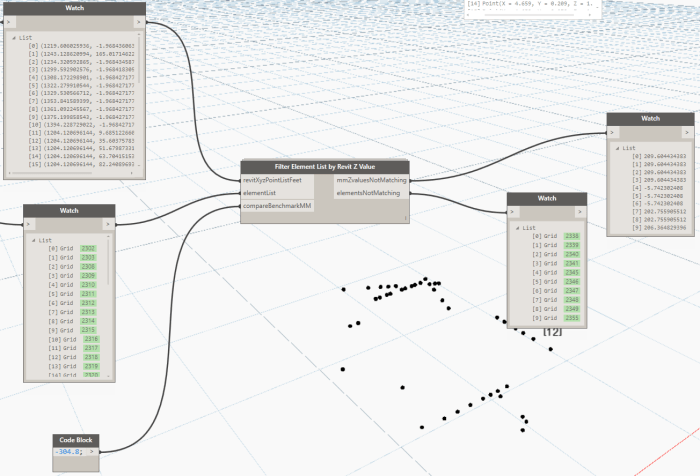
Task: Click input port of far-right Watch node
Action: coord(614,132)
